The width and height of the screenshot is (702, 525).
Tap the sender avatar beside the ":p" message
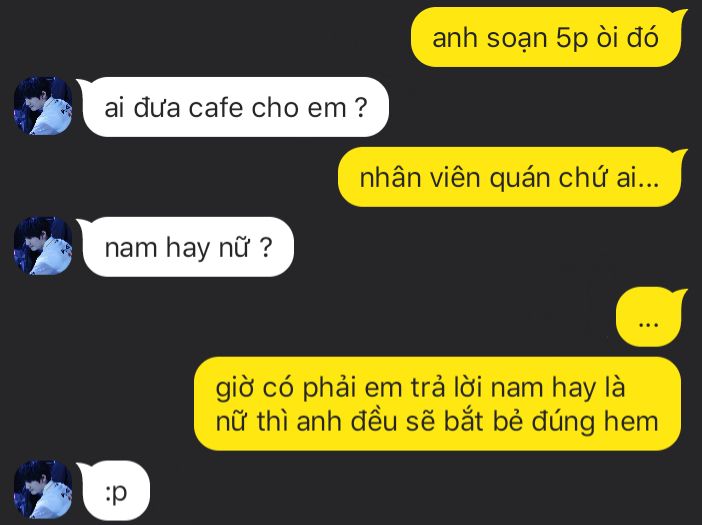[43, 490]
